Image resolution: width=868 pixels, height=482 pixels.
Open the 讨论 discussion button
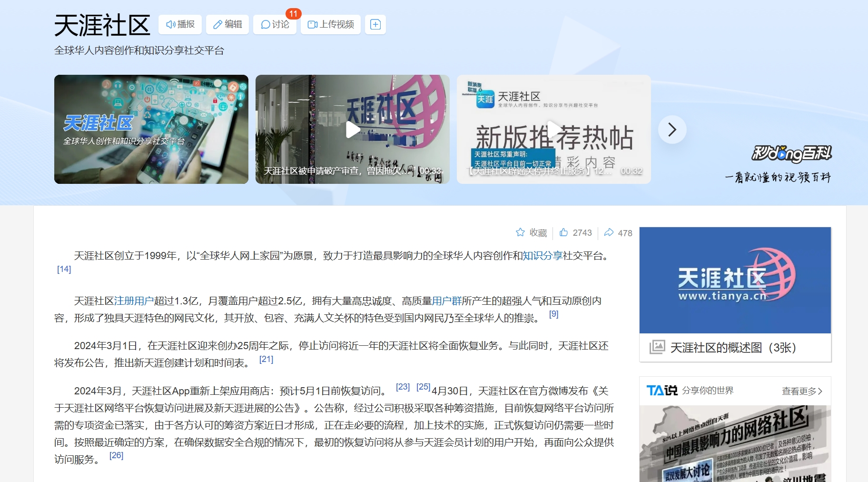pyautogui.click(x=275, y=24)
